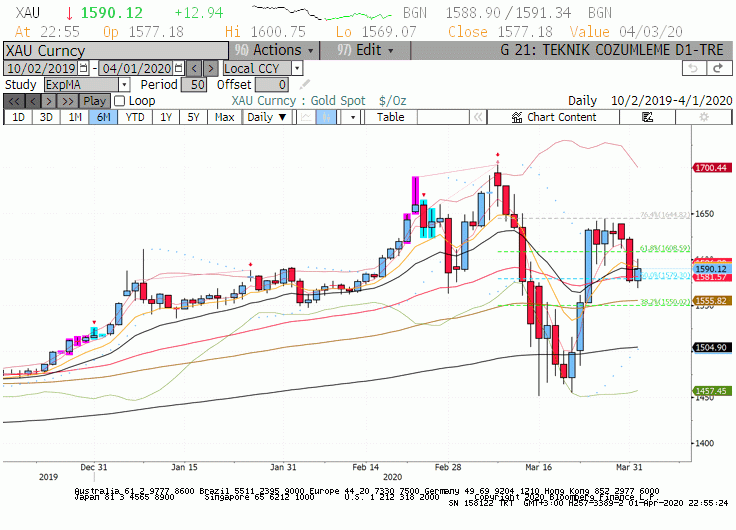736x530 pixels.
Task: Select the line chart type icon
Action: coord(306,117)
